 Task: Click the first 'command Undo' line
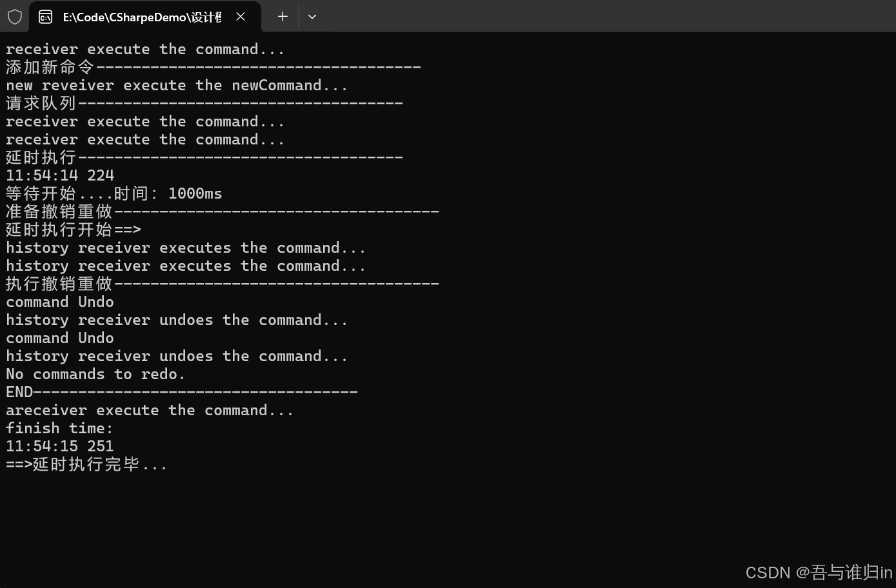coord(60,302)
